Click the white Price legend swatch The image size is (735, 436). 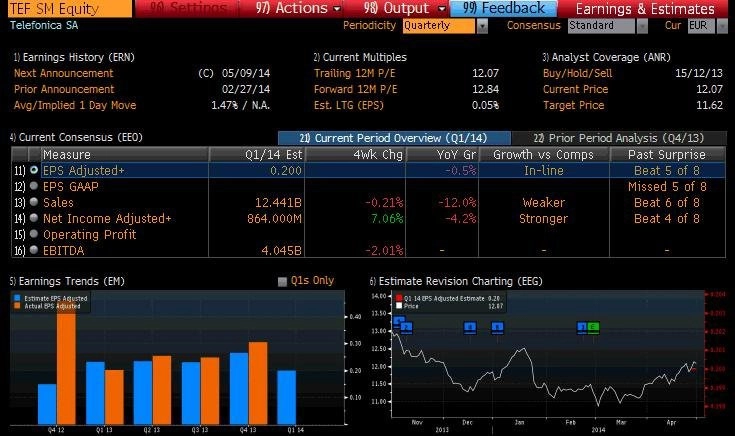coord(399,306)
